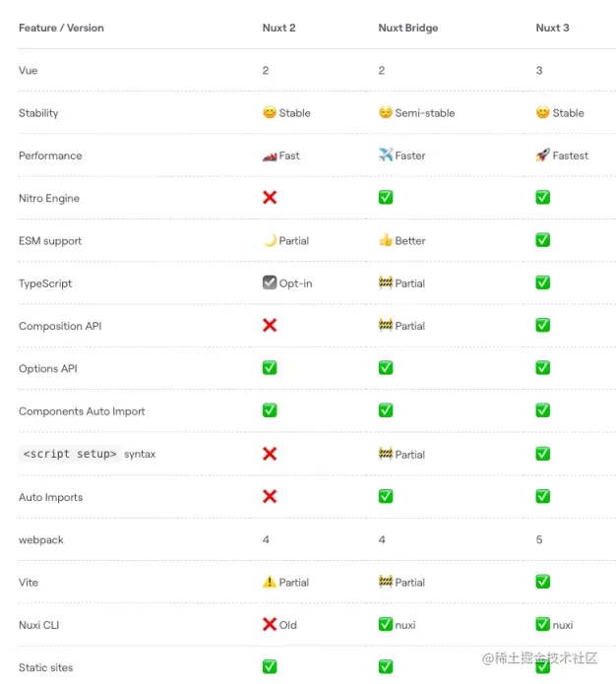The height and width of the screenshot is (684, 616).
Task: Click the nuxi label in Nuxt 3 column
Action: click(x=563, y=625)
